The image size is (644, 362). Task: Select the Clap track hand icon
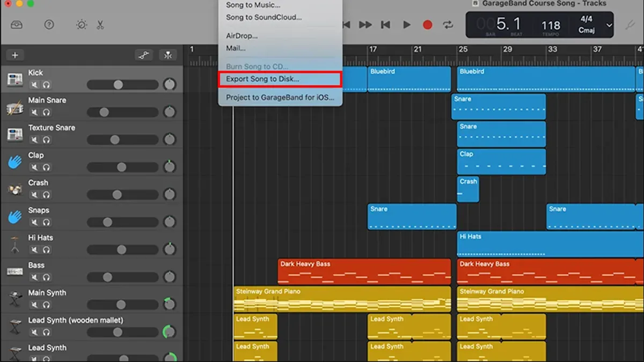click(x=14, y=162)
